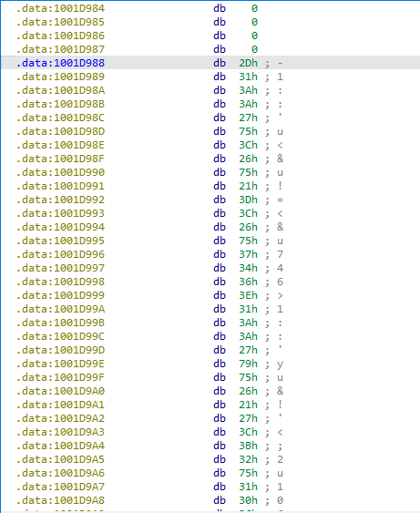Click address .data:1001D98A
Viewport: 420px width, 513px height.
[60, 90]
